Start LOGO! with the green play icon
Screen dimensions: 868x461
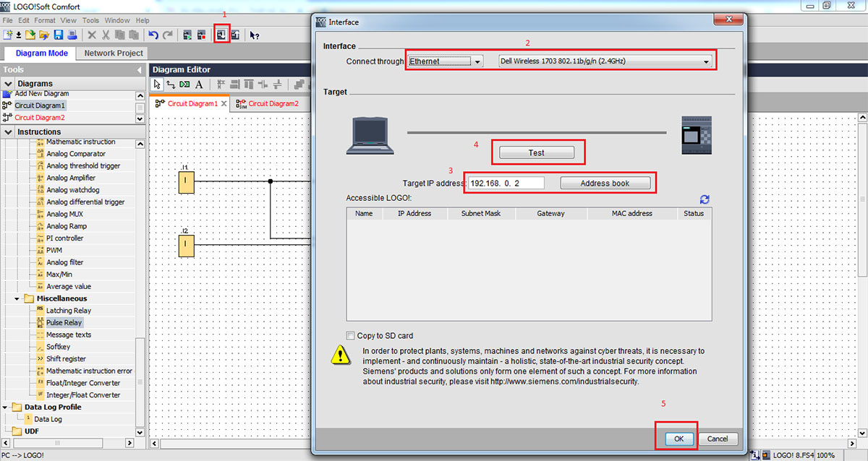[x=187, y=35]
